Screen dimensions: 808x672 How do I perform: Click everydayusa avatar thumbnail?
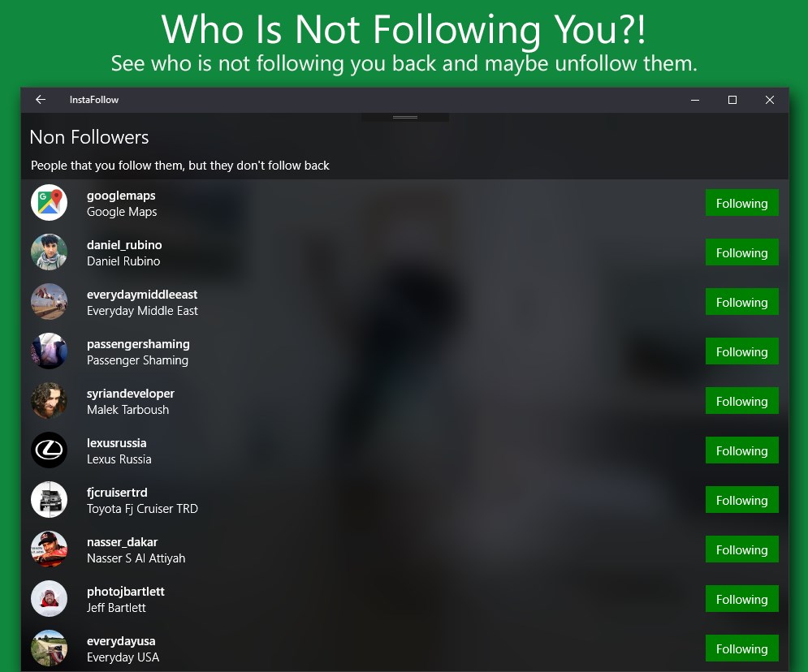[x=49, y=648]
